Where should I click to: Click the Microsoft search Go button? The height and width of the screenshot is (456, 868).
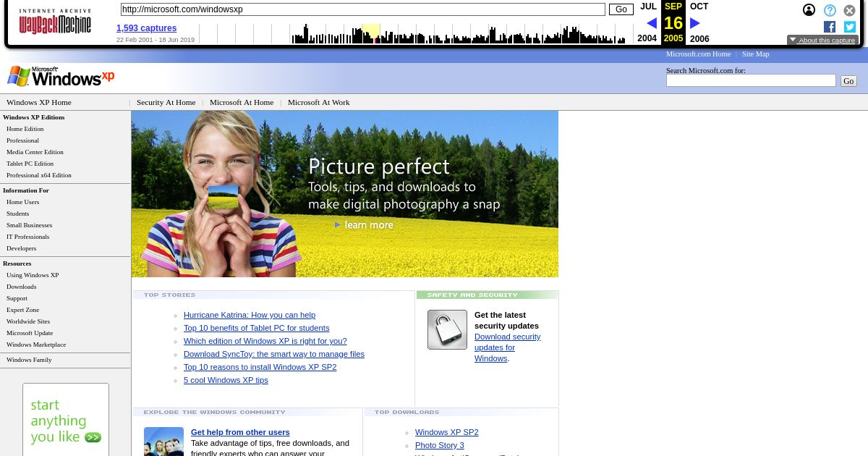[848, 81]
